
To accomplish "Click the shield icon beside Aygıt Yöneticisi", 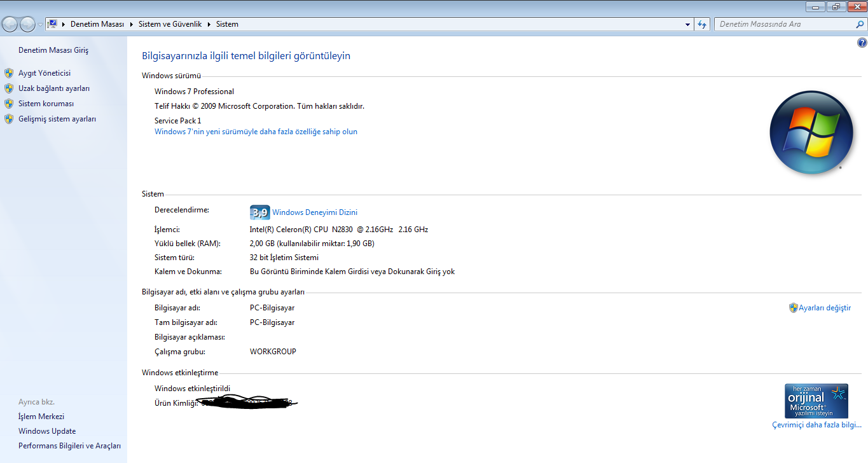I will pyautogui.click(x=9, y=73).
